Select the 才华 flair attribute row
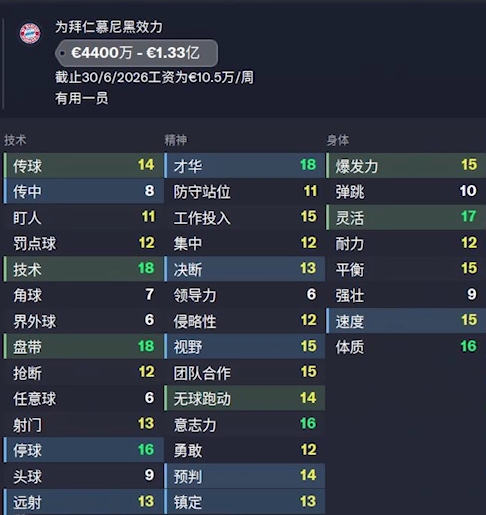Screen dimensions: 486x515 tap(244, 165)
